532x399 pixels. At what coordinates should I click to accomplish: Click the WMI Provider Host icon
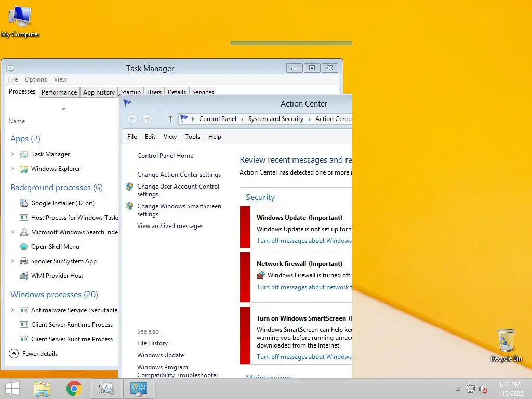[24, 276]
